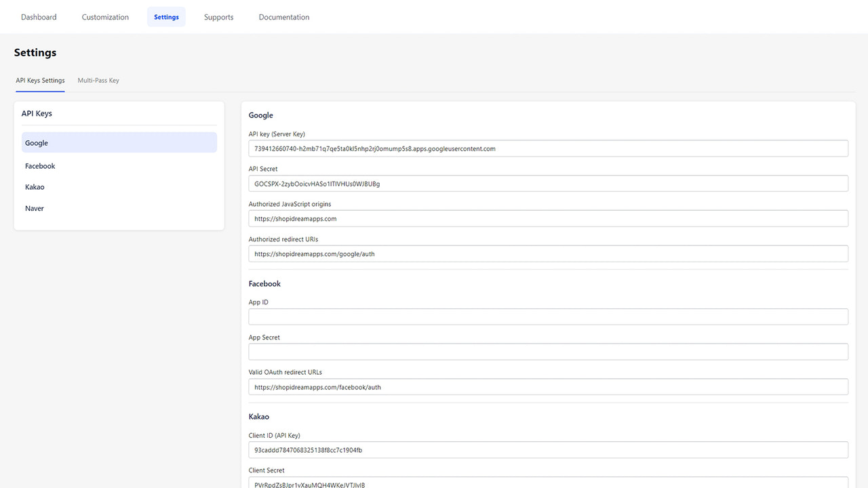Image resolution: width=868 pixels, height=488 pixels.
Task: Click the Kakao Client ID (API Key) field
Action: tap(548, 449)
